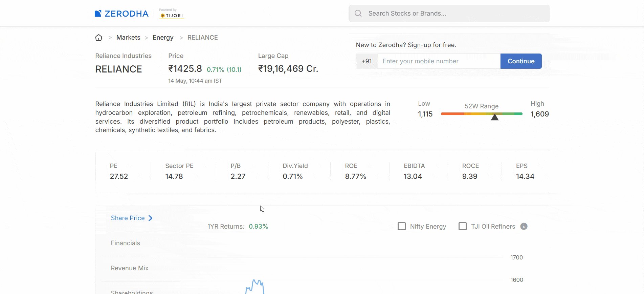Screen dimensions: 644x294
Task: Click the Sector PE value 14.78
Action: coord(174,176)
